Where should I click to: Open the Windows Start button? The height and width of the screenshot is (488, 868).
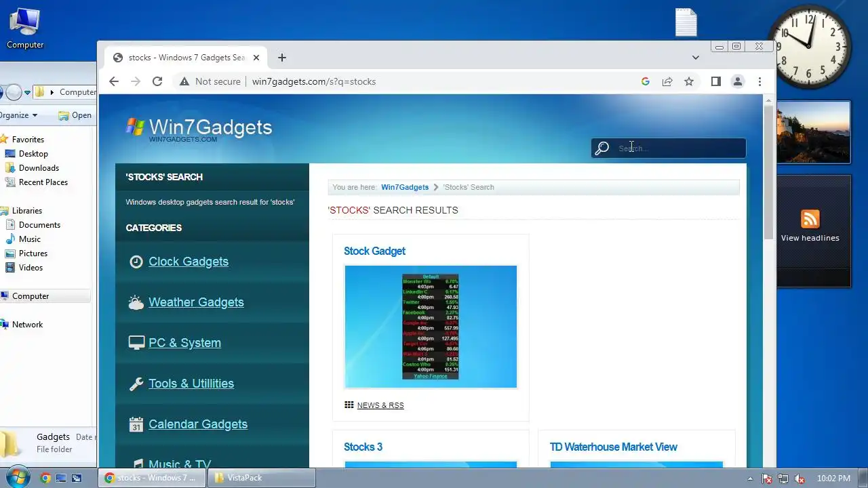tap(17, 478)
